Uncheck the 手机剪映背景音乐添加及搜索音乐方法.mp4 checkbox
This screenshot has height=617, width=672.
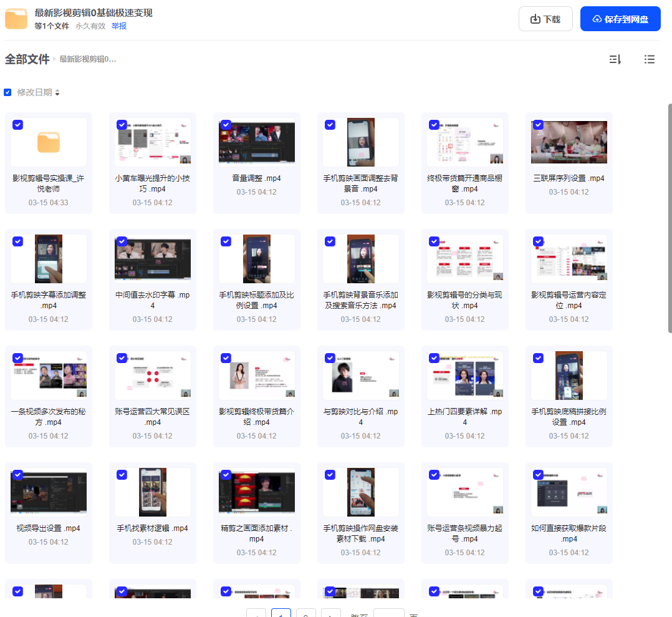pyautogui.click(x=330, y=241)
